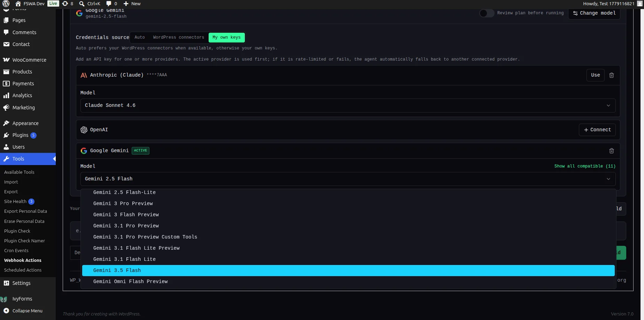644x320 pixels.
Task: Click the Live status badge
Action: click(x=53, y=3)
